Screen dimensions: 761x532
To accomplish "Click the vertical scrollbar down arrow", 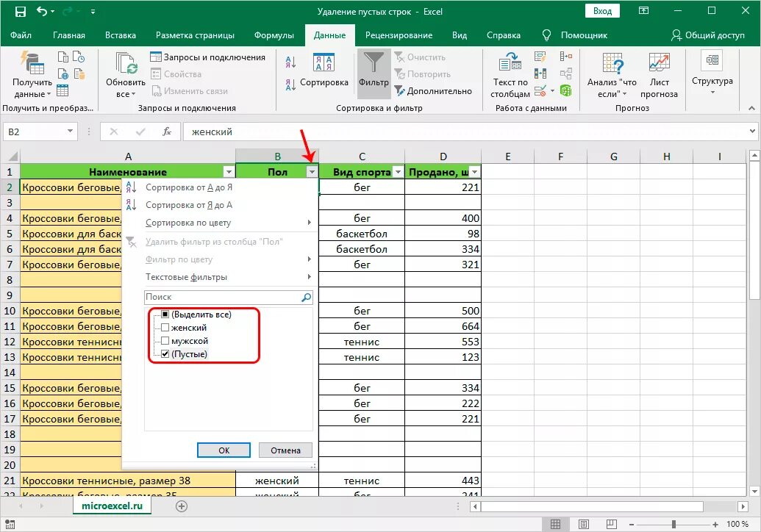I will tap(754, 492).
